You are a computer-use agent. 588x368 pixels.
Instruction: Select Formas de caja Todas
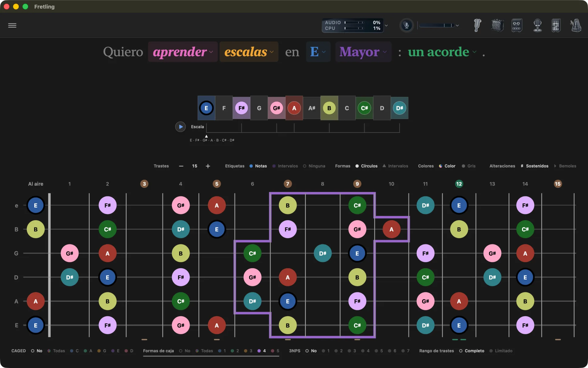[x=204, y=351]
